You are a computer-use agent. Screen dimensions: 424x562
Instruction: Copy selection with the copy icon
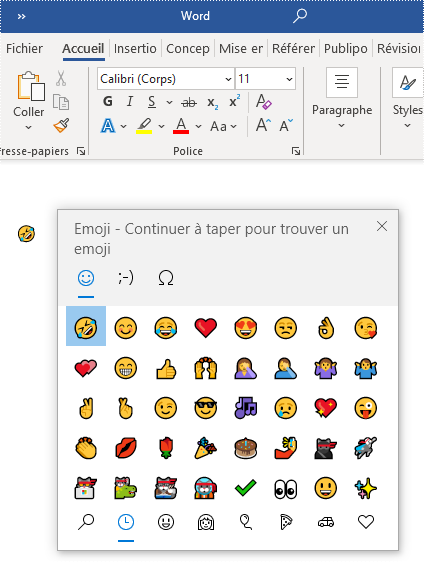pyautogui.click(x=61, y=102)
